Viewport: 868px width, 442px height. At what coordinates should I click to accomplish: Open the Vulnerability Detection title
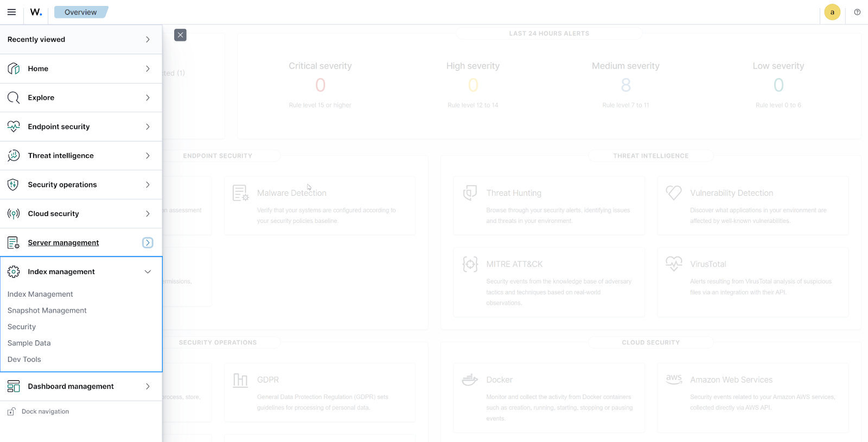click(x=732, y=193)
